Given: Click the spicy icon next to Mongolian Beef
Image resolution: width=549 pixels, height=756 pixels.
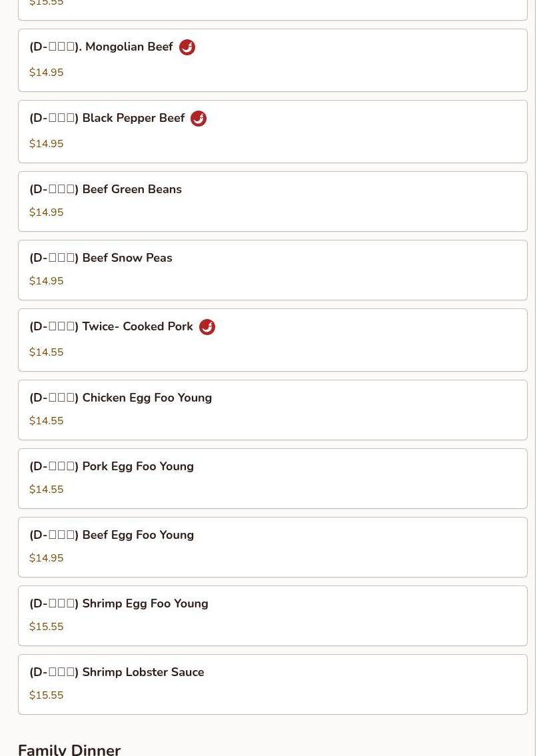Looking at the screenshot, I should [187, 47].
